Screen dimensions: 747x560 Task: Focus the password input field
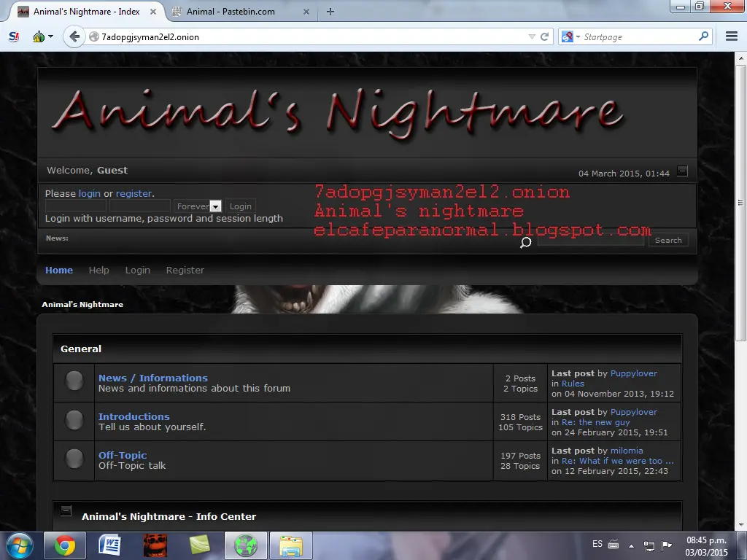139,206
